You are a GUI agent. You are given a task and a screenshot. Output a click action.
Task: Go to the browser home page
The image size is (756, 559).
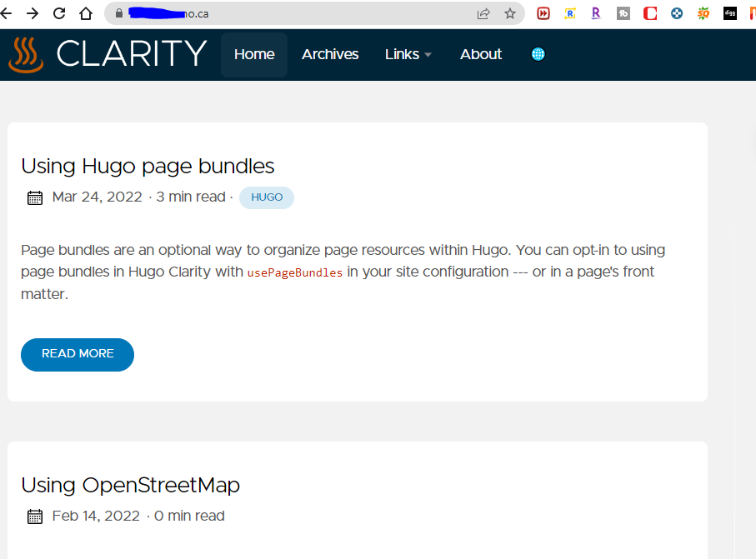tap(86, 13)
